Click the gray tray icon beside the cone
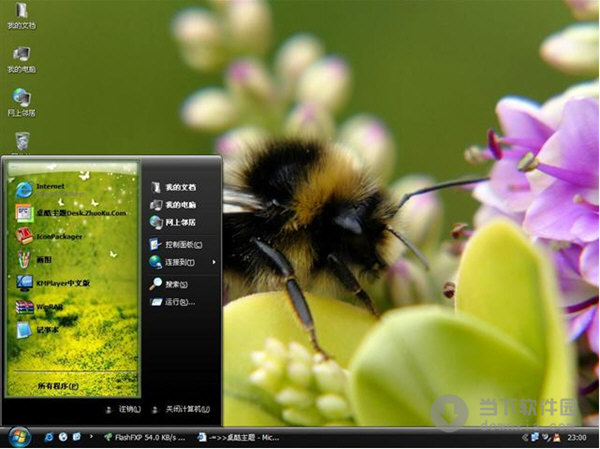The height and width of the screenshot is (449, 600). tap(546, 437)
